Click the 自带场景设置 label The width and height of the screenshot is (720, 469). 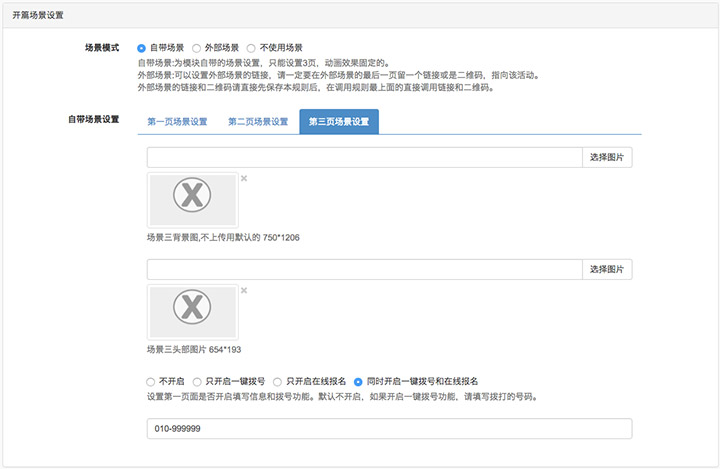click(94, 119)
